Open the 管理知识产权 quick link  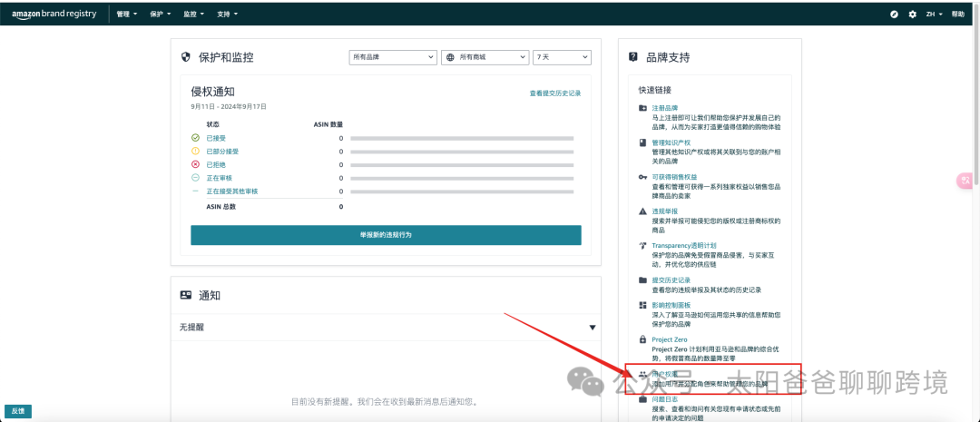(671, 142)
